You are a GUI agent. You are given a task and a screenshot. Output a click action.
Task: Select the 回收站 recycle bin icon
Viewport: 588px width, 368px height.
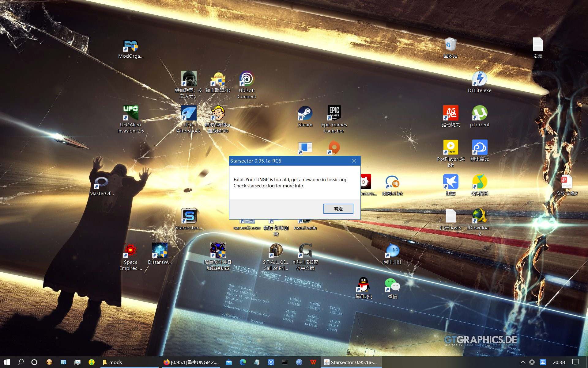[450, 45]
